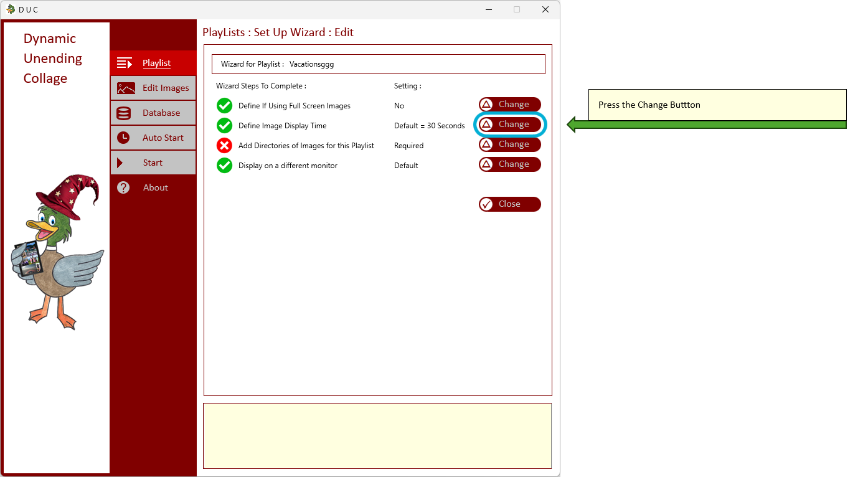
Task: Click the Wizard for Playlist name field
Action: tap(379, 64)
